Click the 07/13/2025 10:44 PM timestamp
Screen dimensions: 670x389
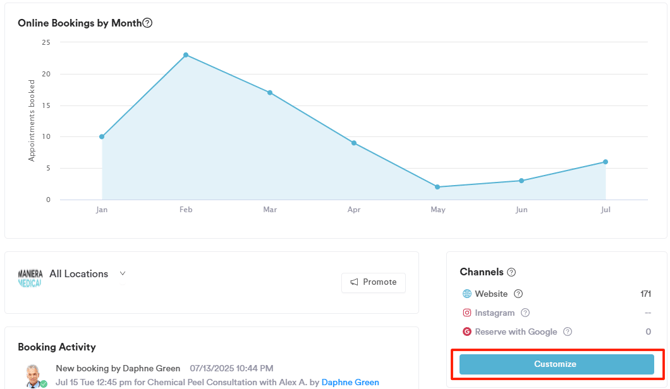pyautogui.click(x=232, y=368)
